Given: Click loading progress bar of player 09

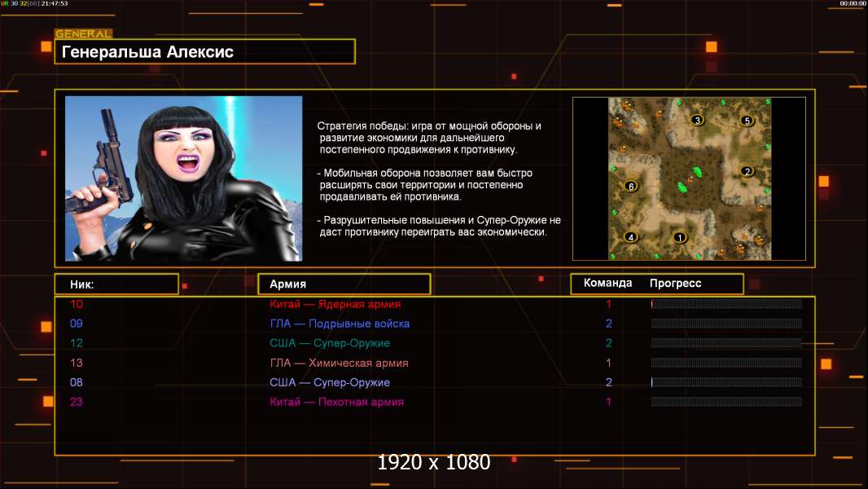Looking at the screenshot, I should [726, 324].
